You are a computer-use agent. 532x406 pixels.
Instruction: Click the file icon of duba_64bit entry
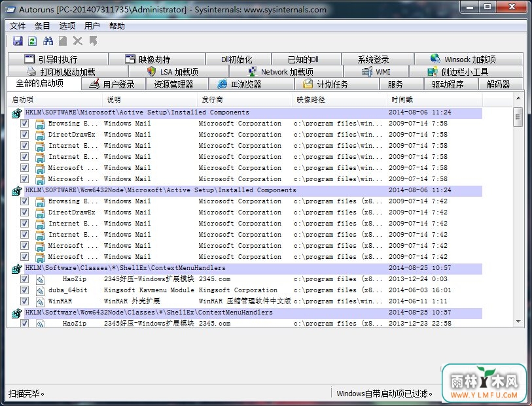click(40, 290)
